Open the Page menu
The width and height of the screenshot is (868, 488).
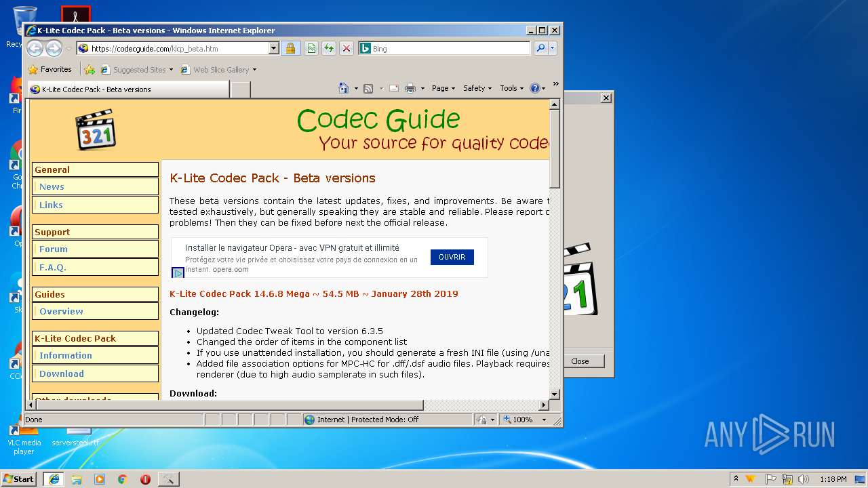pyautogui.click(x=443, y=88)
